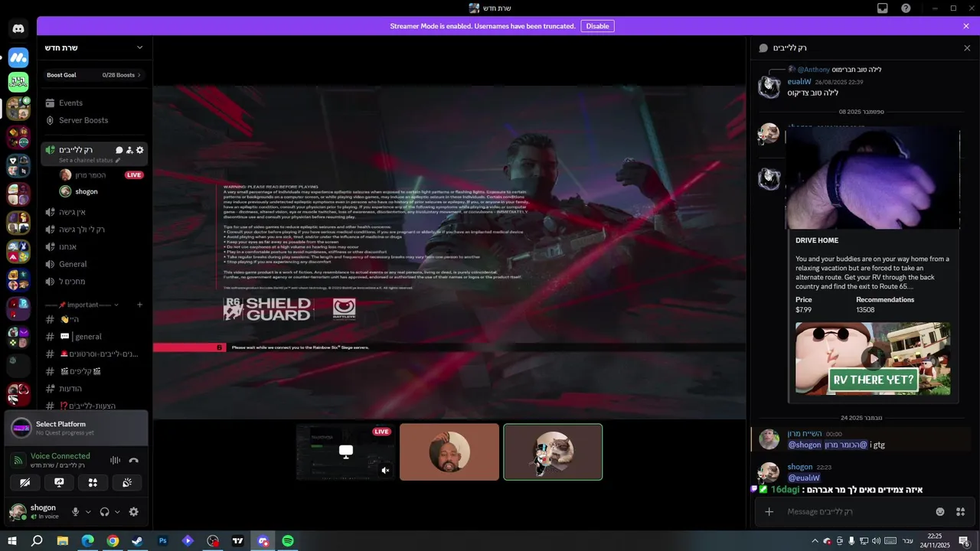Open the green Hebrew server icon

[x=18, y=82]
